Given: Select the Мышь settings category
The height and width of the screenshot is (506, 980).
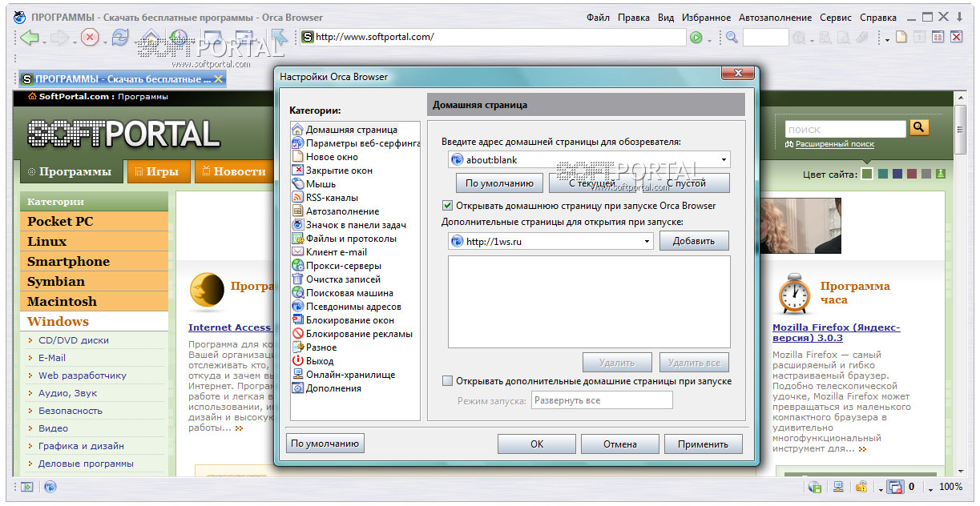Looking at the screenshot, I should tap(314, 184).
